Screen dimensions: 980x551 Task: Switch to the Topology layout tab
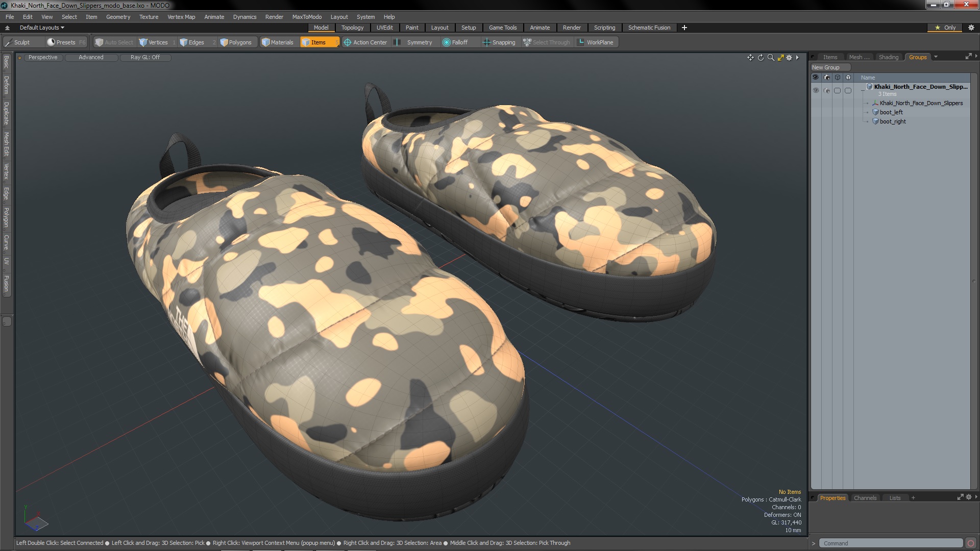coord(352,28)
